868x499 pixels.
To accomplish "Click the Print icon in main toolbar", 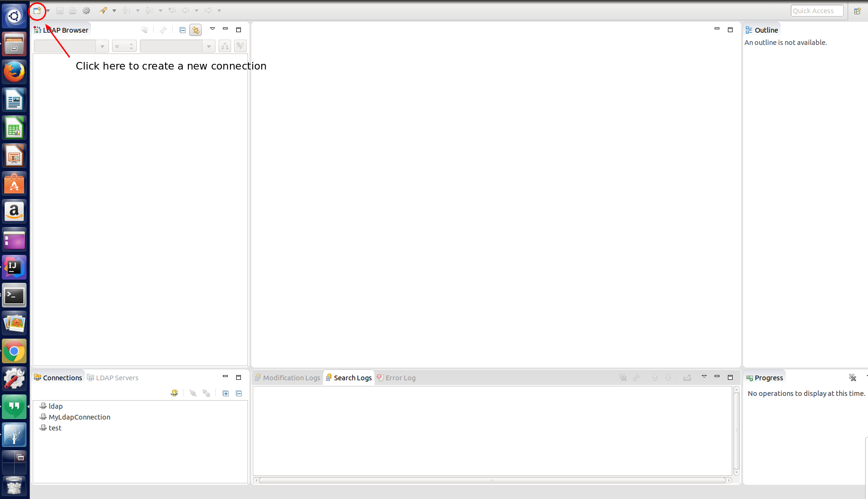I will [x=72, y=10].
